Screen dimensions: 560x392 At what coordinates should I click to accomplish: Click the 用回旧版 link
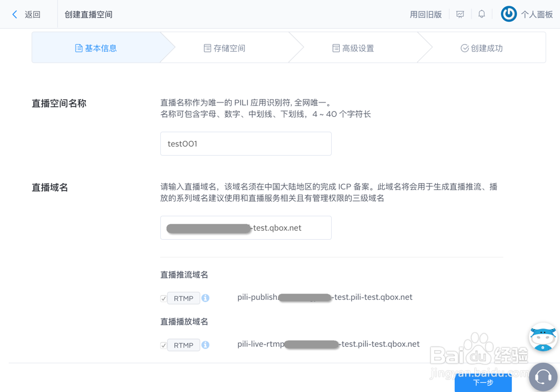(x=426, y=14)
